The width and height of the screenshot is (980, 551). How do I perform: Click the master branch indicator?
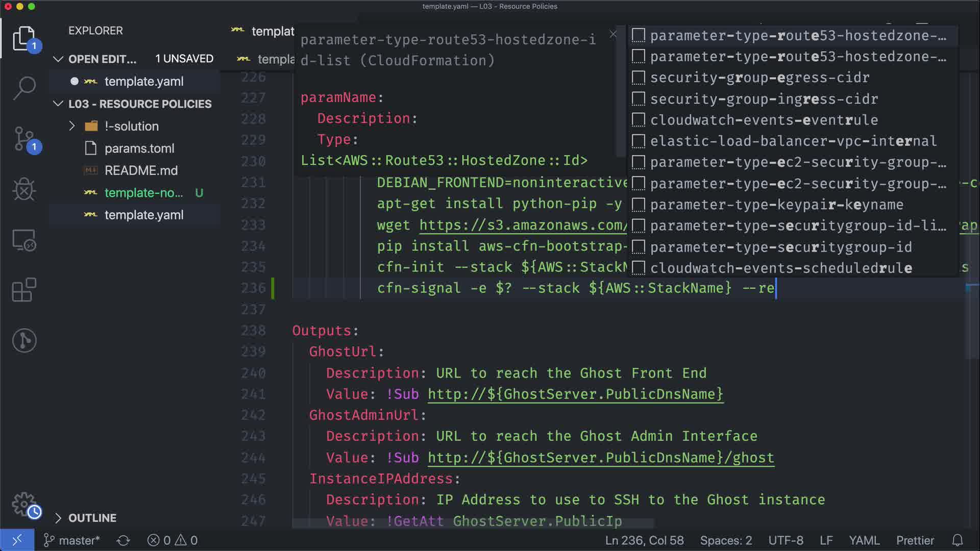[x=71, y=540]
